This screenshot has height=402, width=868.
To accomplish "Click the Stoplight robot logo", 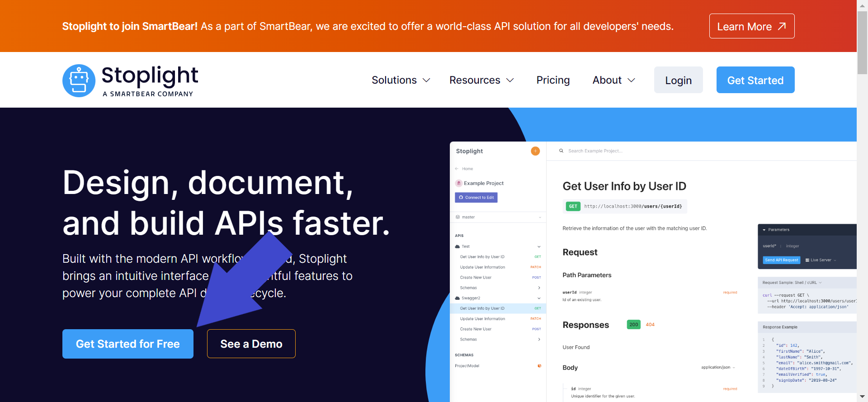I will click(x=79, y=80).
